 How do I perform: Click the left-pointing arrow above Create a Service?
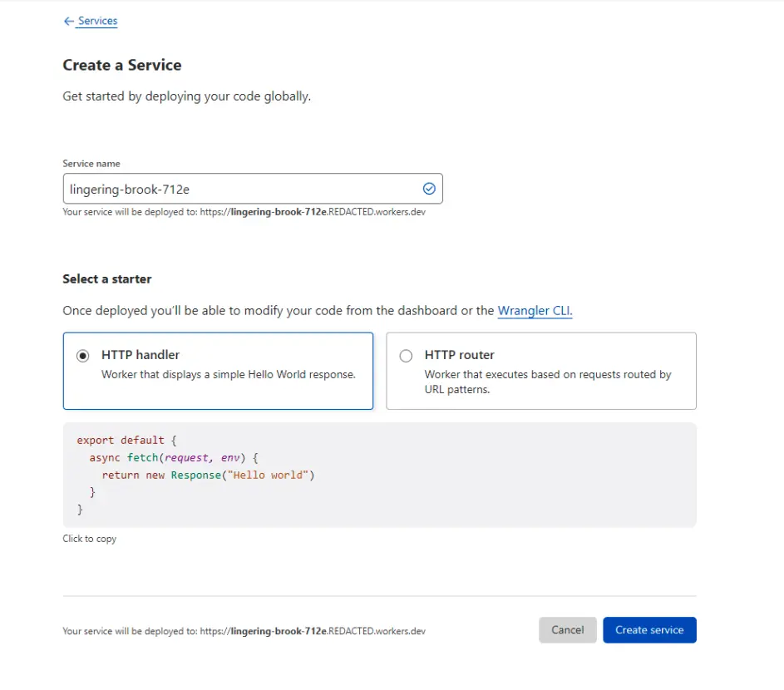click(69, 21)
